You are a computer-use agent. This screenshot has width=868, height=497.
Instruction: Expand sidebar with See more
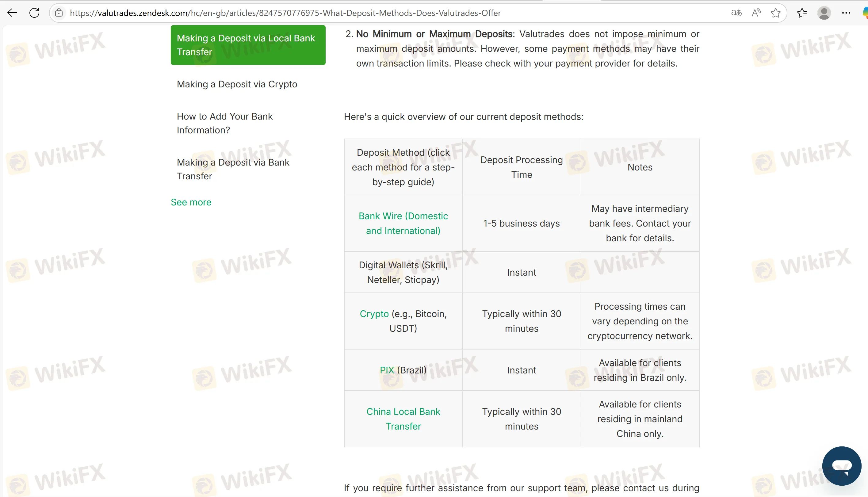[x=191, y=202]
